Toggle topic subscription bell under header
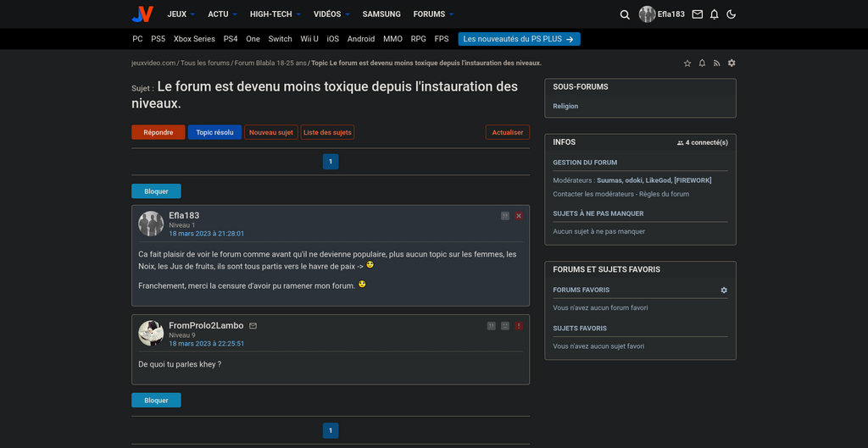The width and height of the screenshot is (868, 448). (x=702, y=64)
